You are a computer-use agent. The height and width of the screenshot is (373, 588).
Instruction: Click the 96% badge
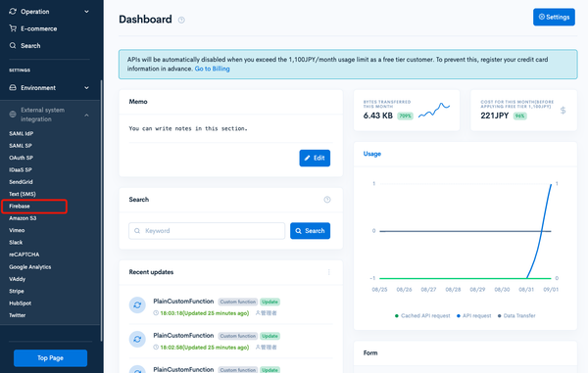click(x=519, y=117)
